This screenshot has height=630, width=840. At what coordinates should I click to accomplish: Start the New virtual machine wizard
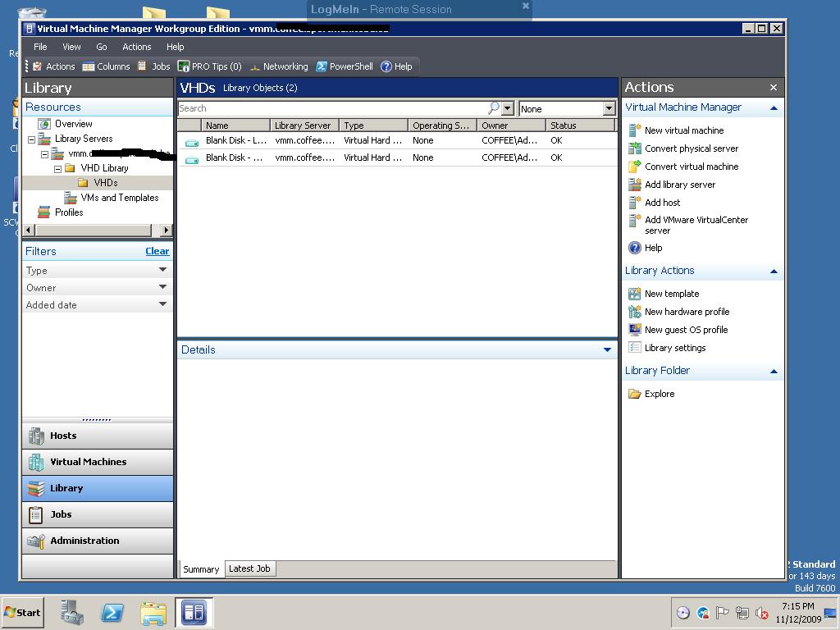point(682,130)
